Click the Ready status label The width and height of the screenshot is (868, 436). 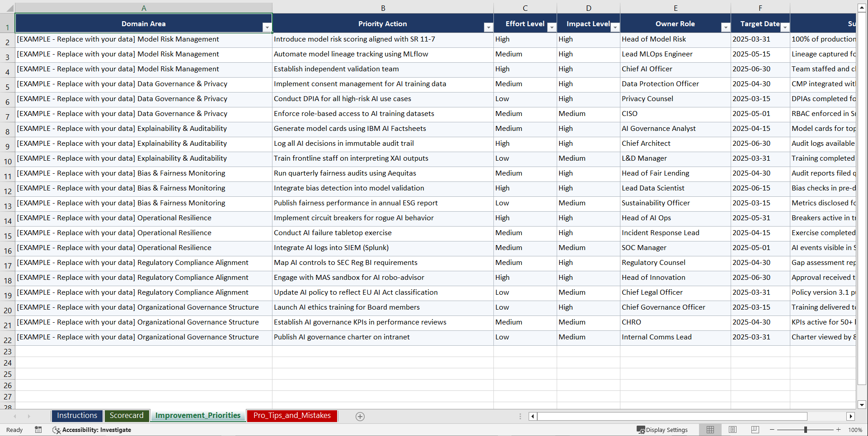(14, 430)
